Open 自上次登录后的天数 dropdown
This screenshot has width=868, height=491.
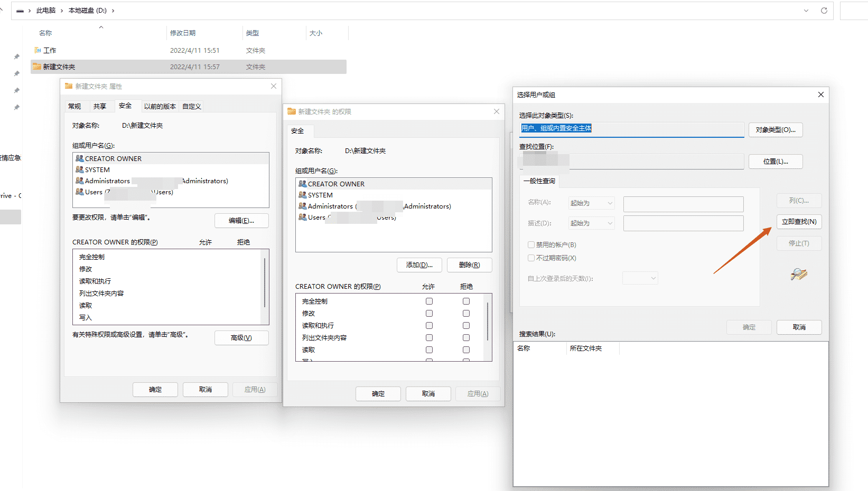click(640, 278)
